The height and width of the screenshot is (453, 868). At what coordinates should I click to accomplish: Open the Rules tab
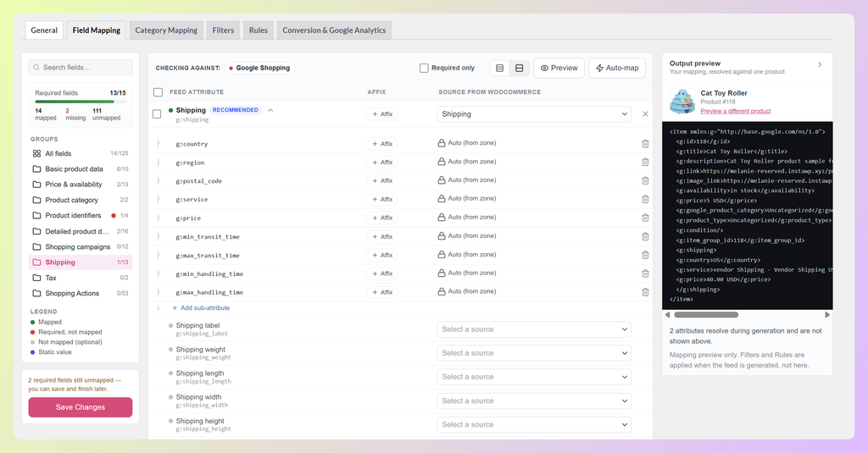click(258, 30)
